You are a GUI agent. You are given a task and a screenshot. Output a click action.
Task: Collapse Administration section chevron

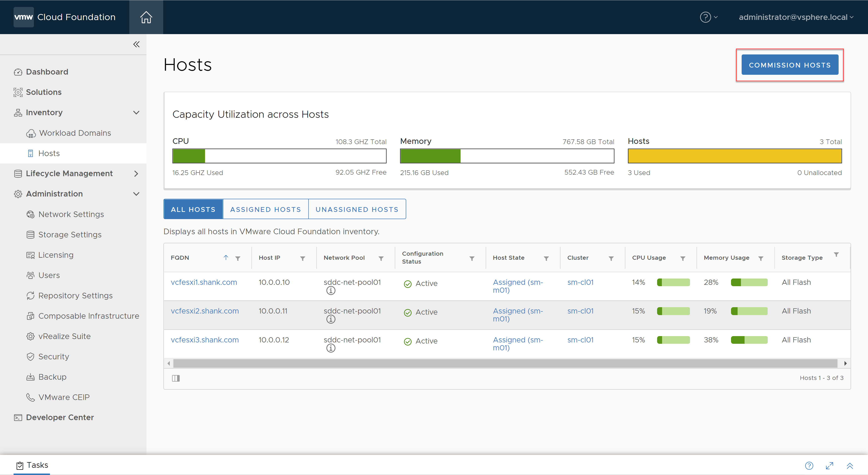pyautogui.click(x=136, y=194)
